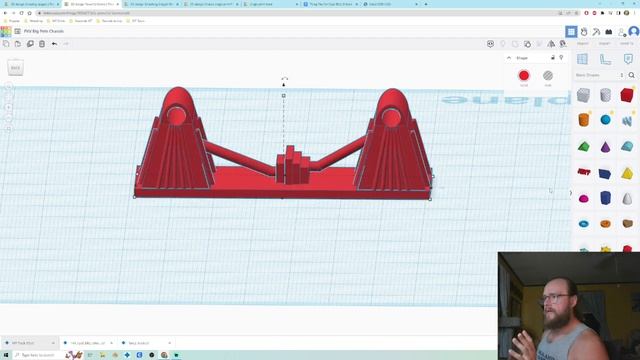Select the dark blue Wedge shape
This screenshot has height=360, width=640.
pos(605,173)
